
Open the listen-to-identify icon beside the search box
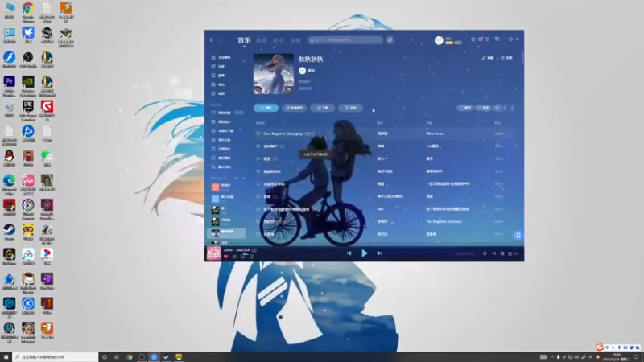click(x=390, y=40)
